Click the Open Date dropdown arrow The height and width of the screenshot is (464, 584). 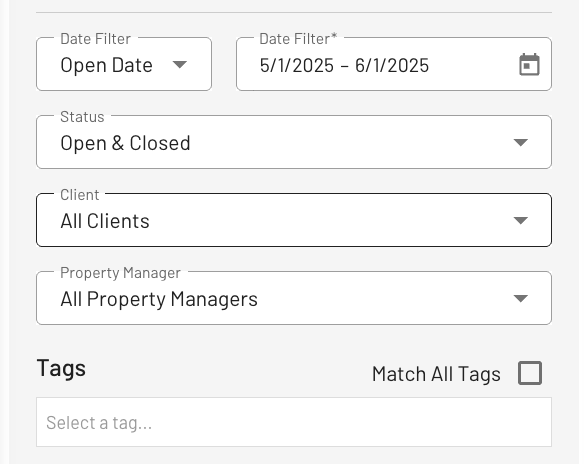coord(180,65)
